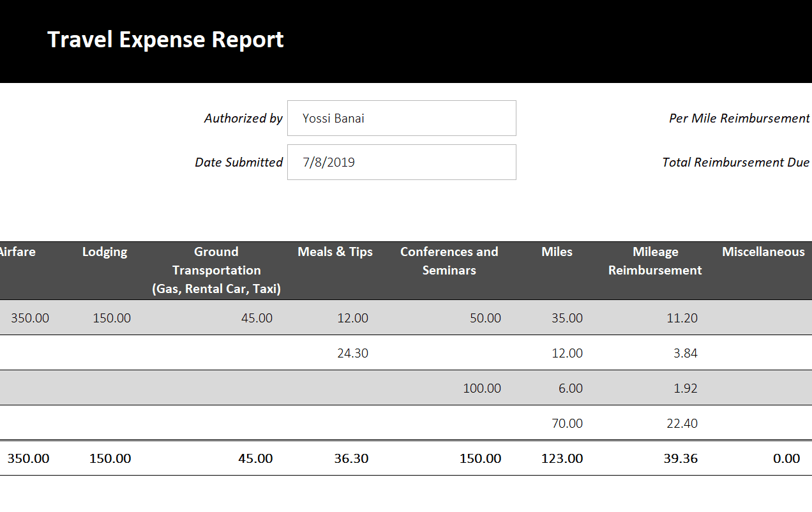Select the Meals & Tips column header
812x512 pixels.
pyautogui.click(x=335, y=252)
